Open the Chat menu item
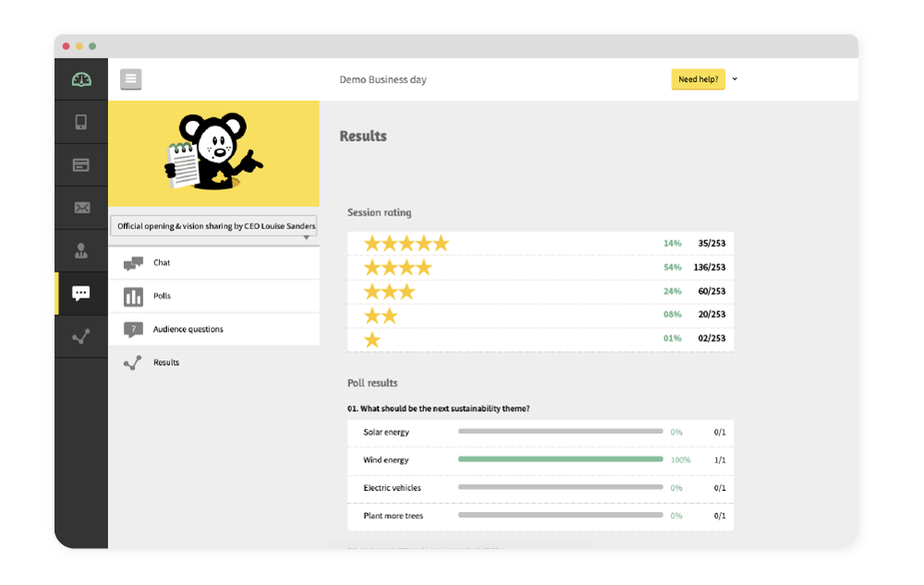 [x=214, y=262]
